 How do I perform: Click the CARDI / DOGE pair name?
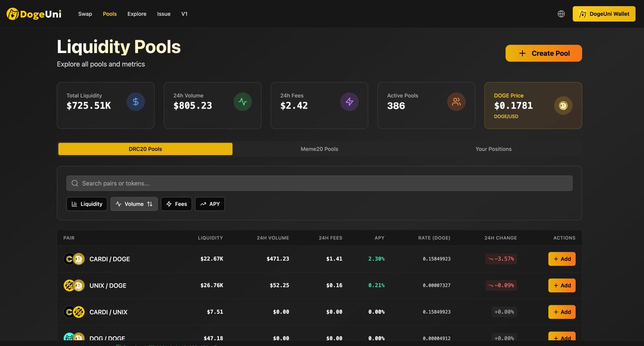(109, 259)
